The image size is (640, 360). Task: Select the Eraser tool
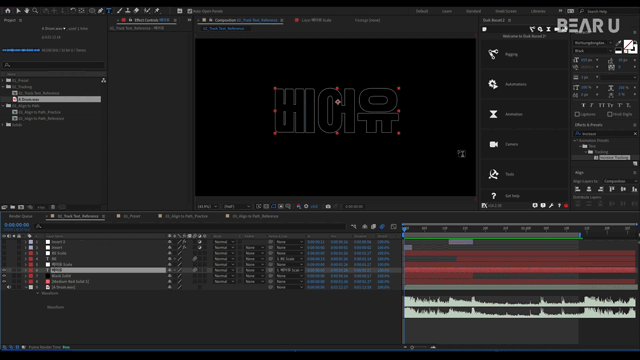coord(136,11)
